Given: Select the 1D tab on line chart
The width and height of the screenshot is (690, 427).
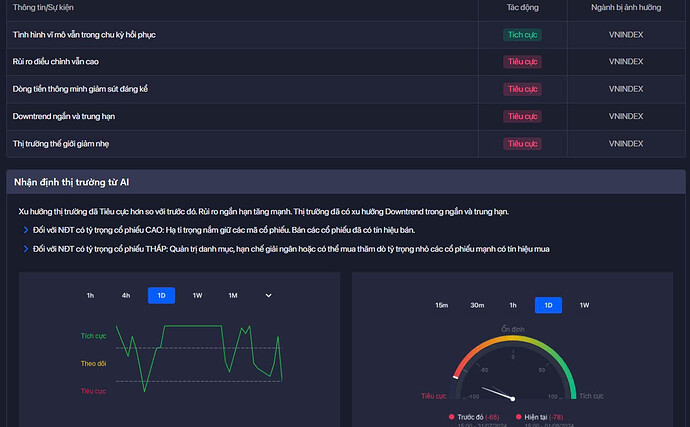Looking at the screenshot, I should click(161, 295).
